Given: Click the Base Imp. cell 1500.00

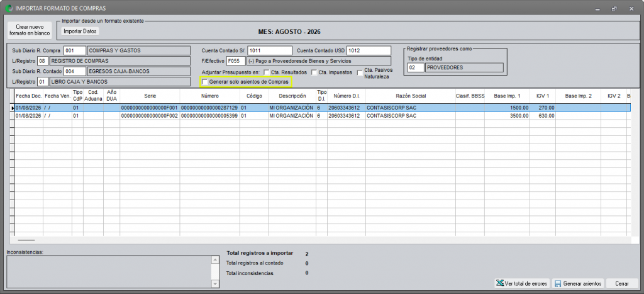Looking at the screenshot, I should (x=508, y=108).
